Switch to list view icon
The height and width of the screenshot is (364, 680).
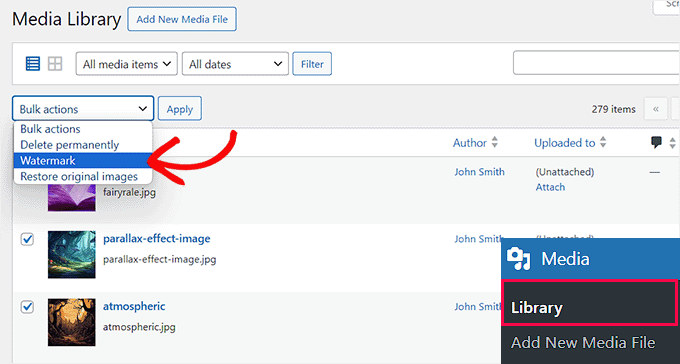tap(33, 64)
